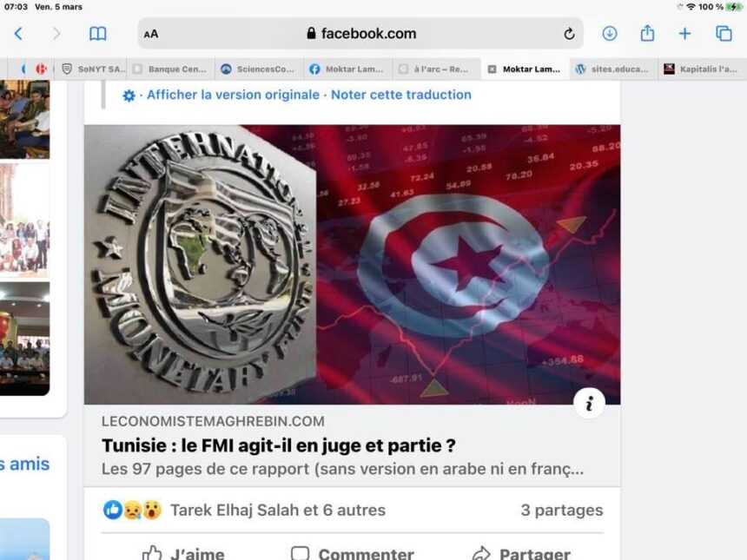This screenshot has height=560, width=747.
Task: Add a new tab with plus icon
Action: pyautogui.click(x=684, y=33)
